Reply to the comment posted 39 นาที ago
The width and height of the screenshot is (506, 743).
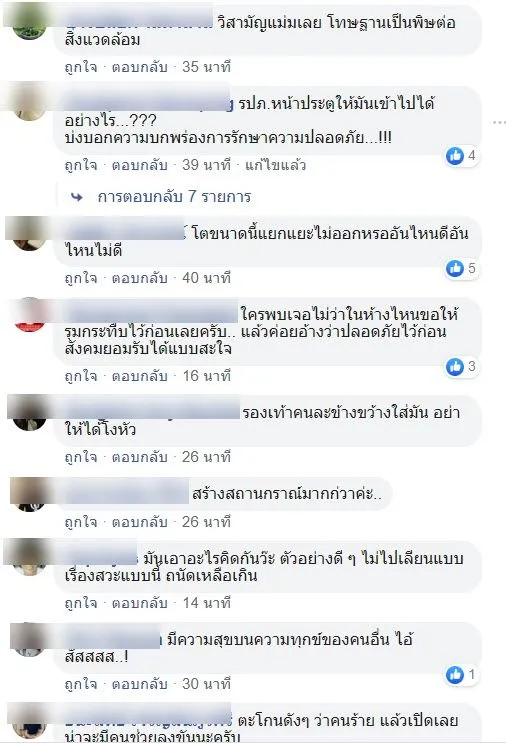pos(139,165)
